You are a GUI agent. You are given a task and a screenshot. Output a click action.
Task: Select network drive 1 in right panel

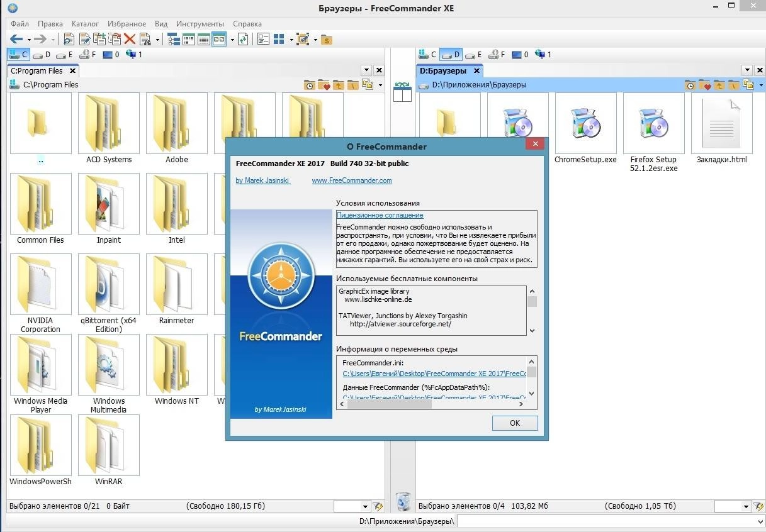coord(543,55)
